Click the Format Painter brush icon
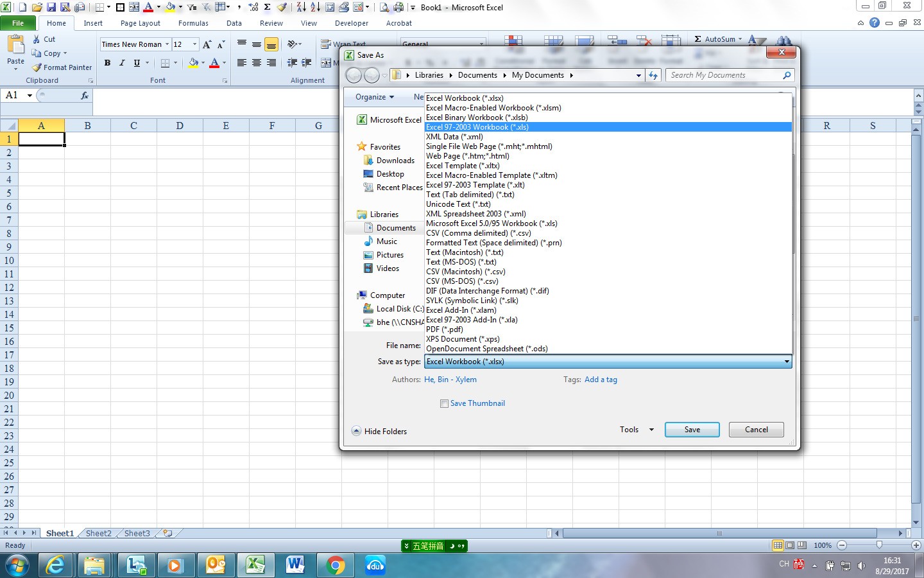924x578 pixels. click(37, 67)
